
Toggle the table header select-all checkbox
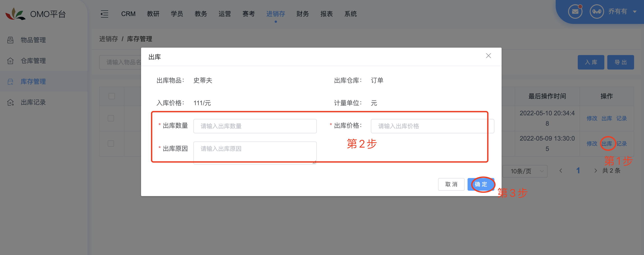click(x=112, y=96)
